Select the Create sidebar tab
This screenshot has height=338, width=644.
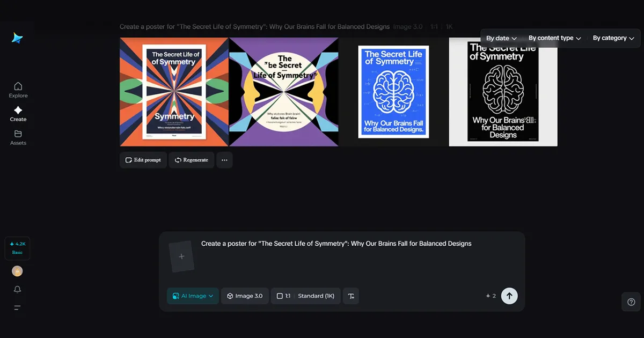(18, 113)
